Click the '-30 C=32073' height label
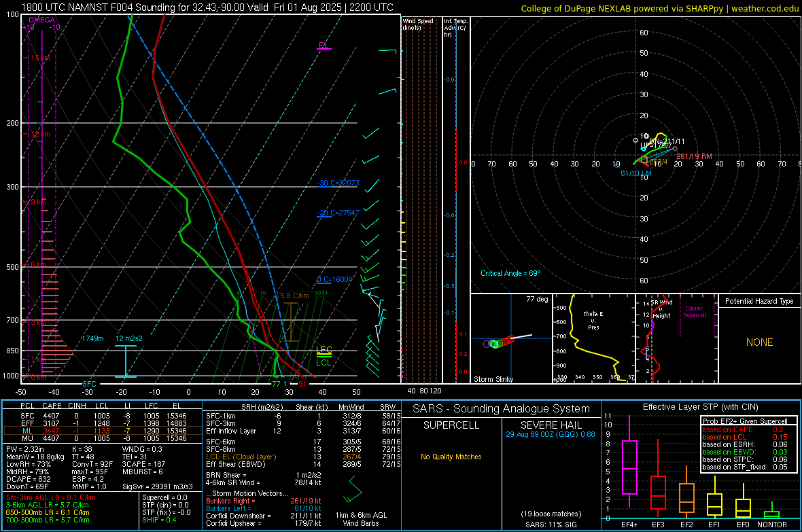Image resolution: width=802 pixels, height=532 pixels. tap(338, 183)
